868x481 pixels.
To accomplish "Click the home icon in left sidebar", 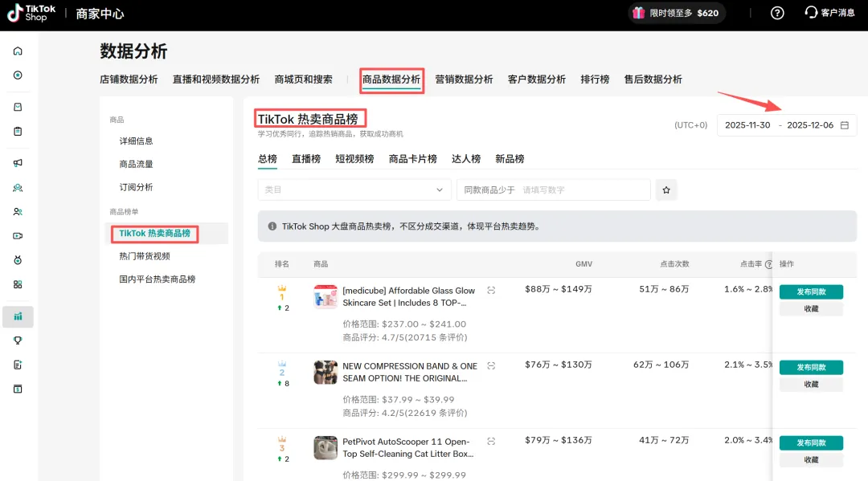I will 18,51.
